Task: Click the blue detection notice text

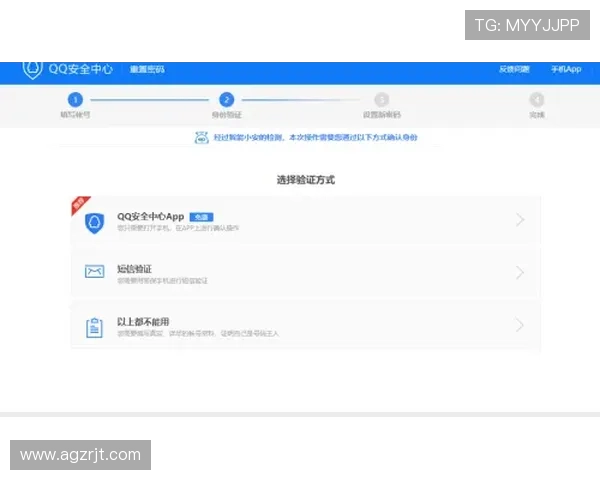Action: pyautogui.click(x=315, y=137)
